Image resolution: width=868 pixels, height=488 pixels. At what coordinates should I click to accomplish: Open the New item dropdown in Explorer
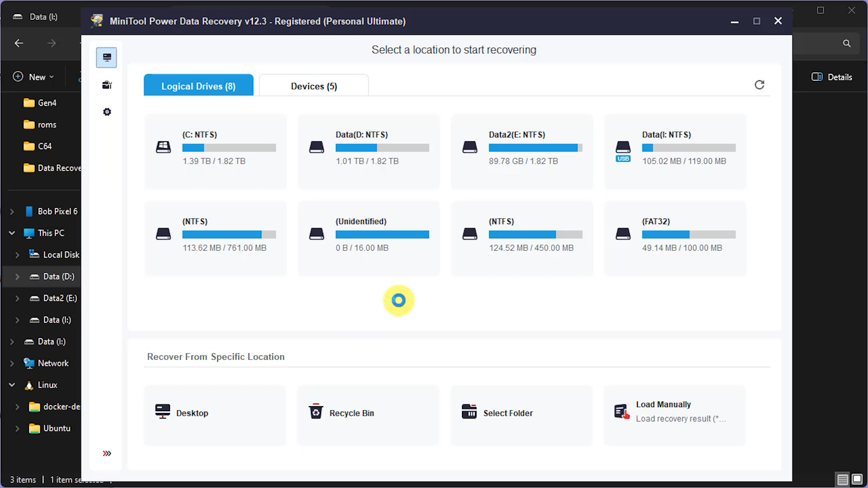[x=32, y=77]
